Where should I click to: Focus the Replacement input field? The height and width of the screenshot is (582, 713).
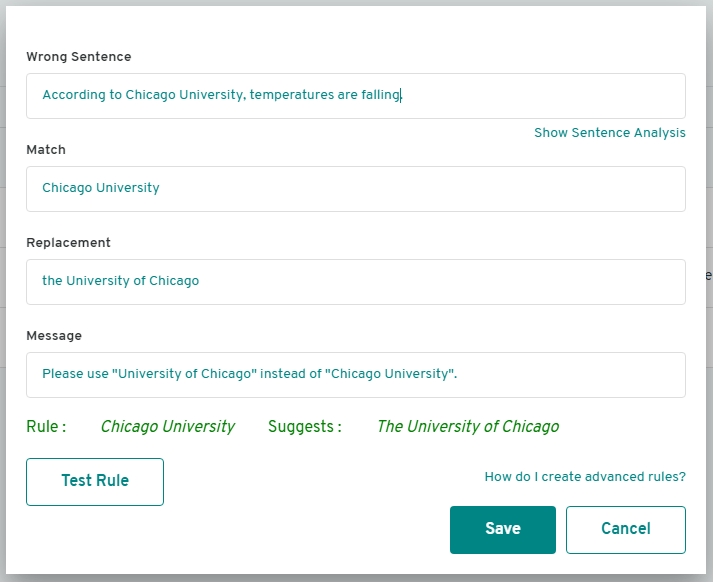(x=356, y=282)
